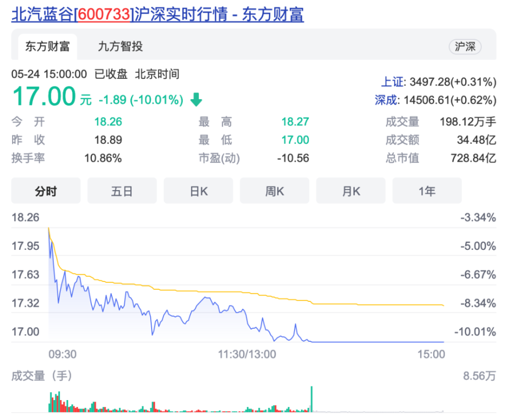The height and width of the screenshot is (420, 525).
Task: Select the 1年 chart tab
Action: click(x=427, y=191)
